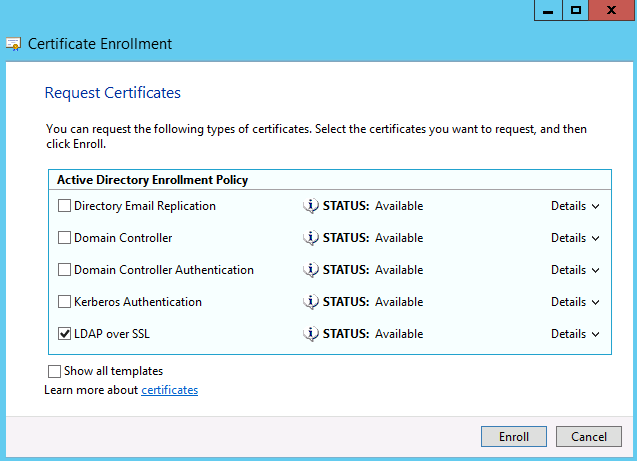Image resolution: width=637 pixels, height=461 pixels.
Task: Tick the Kerberos Authentication checkbox
Action: click(x=65, y=302)
